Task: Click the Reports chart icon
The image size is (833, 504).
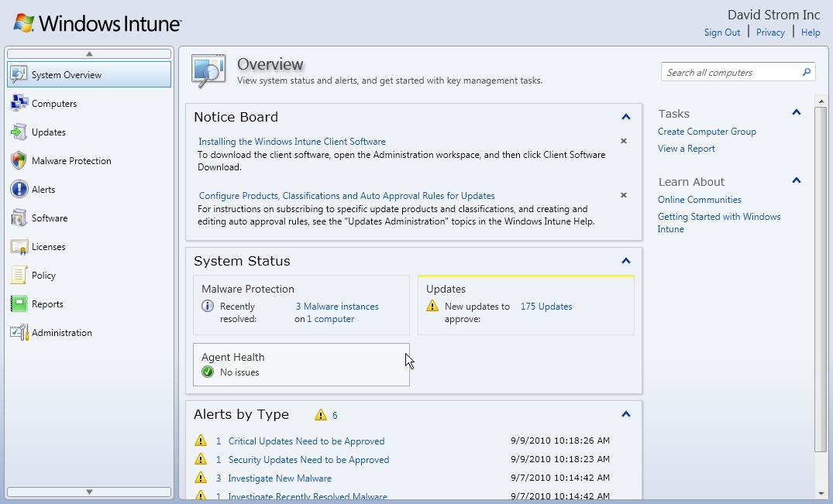Action: 19,304
